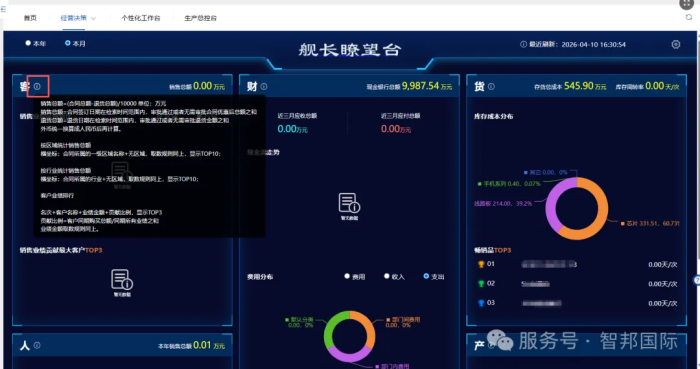Image resolution: width=700 pixels, height=369 pixels.
Task: Click the 本年销售总额 0.01 万元 value
Action: pos(192,345)
